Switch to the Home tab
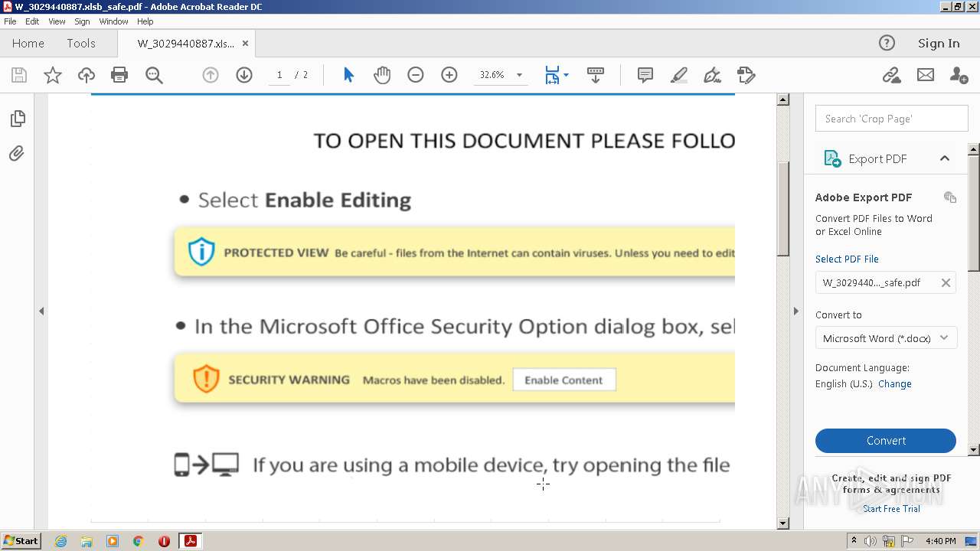980x551 pixels. click(x=28, y=43)
